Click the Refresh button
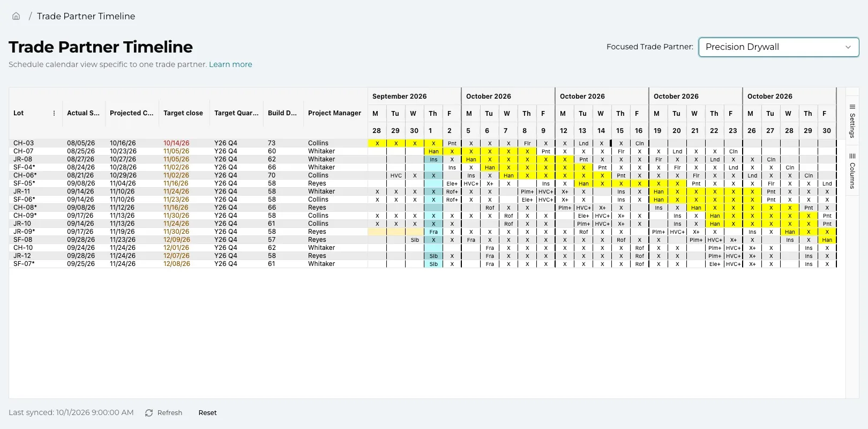 pos(163,413)
